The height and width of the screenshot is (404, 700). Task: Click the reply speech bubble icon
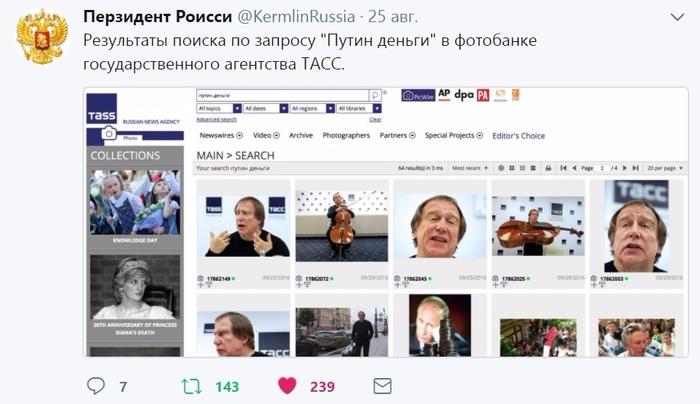point(96,386)
